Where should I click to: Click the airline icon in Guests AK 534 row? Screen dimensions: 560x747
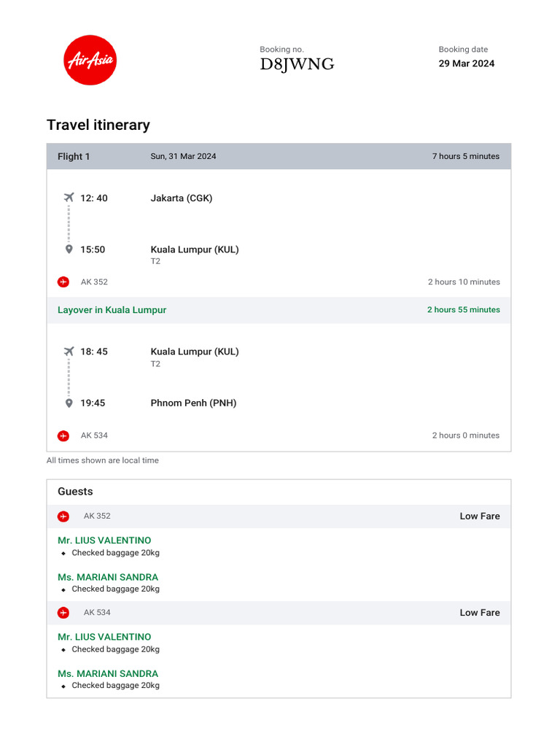click(63, 613)
